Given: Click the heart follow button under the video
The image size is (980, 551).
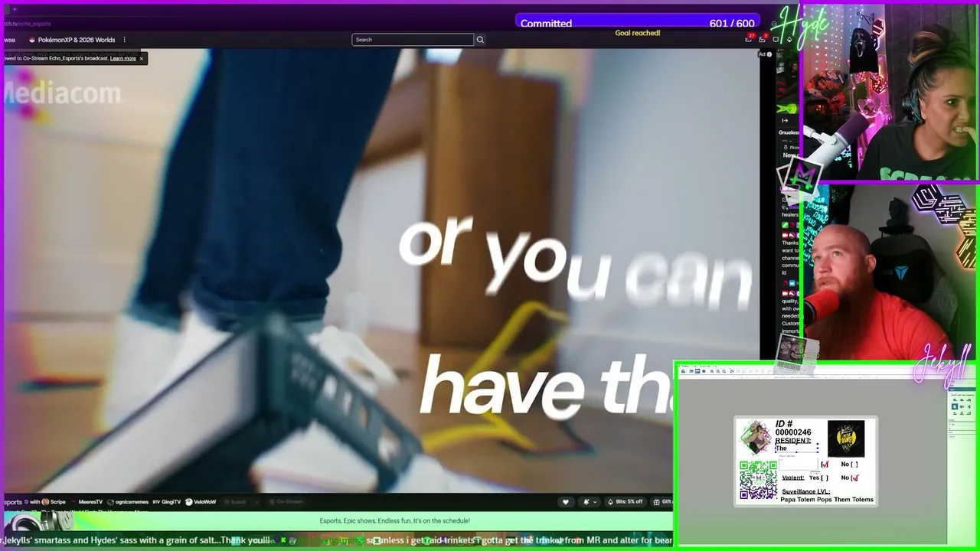Looking at the screenshot, I should pyautogui.click(x=566, y=502).
